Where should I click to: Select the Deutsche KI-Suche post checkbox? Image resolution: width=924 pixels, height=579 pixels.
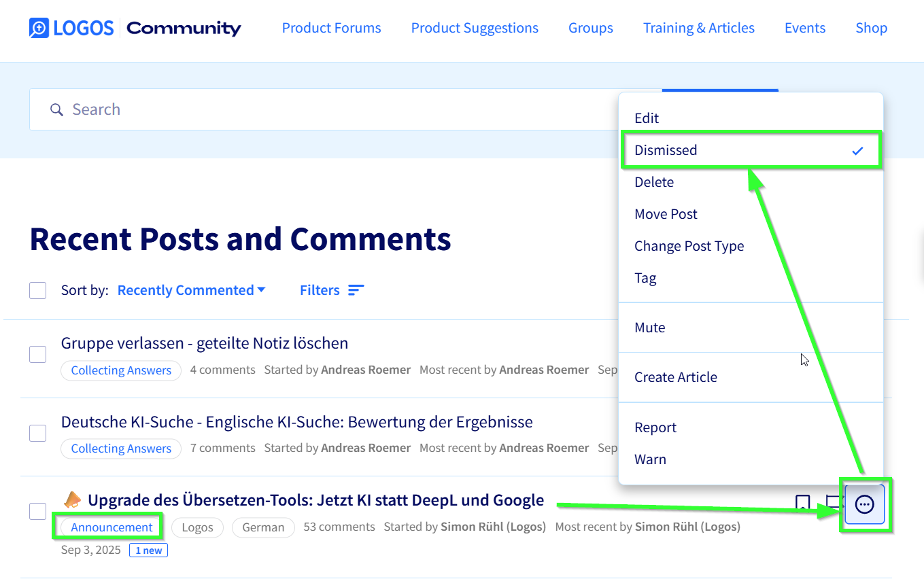(x=38, y=433)
